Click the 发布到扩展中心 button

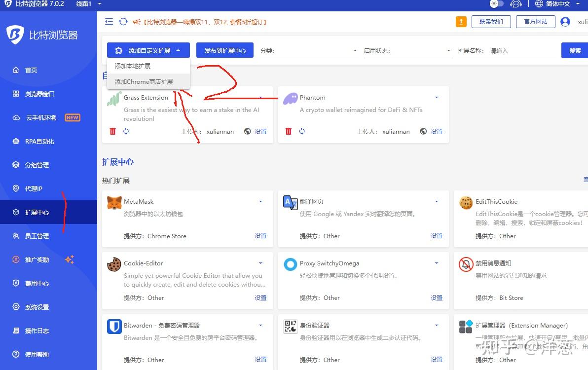[225, 50]
